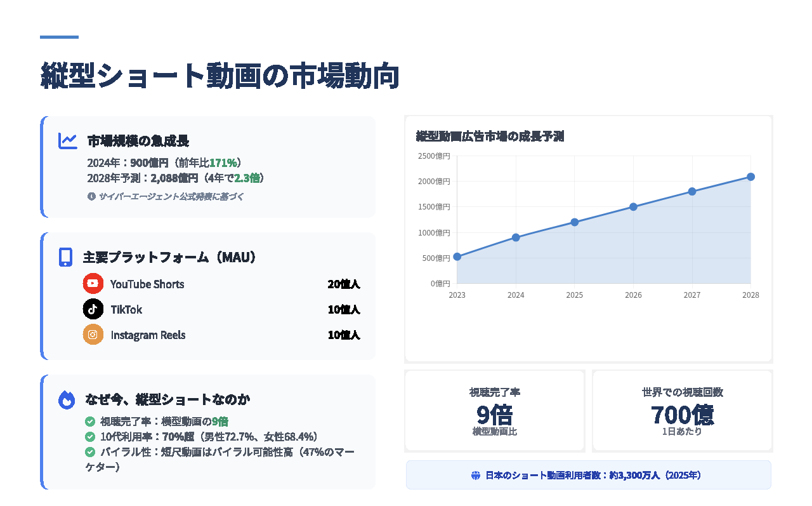The height and width of the screenshot is (506, 812).
Task: Click the YouTube Shorts logo icon
Action: 93,283
